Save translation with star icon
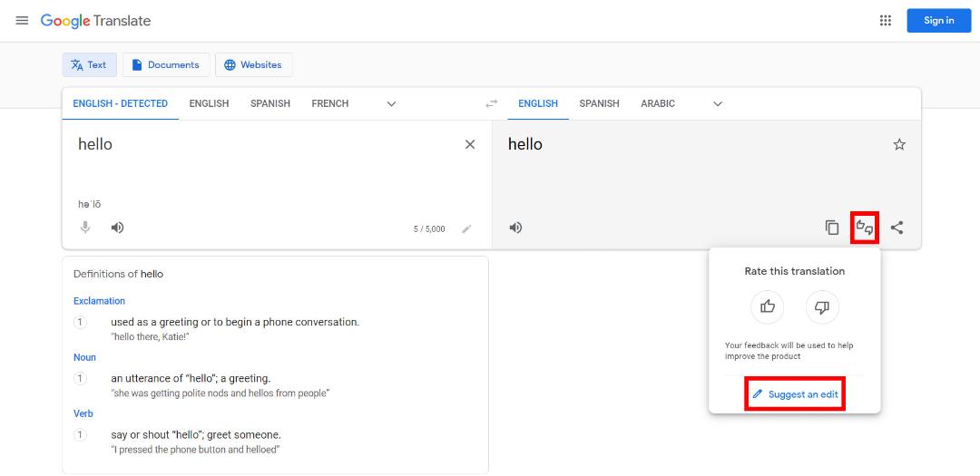Screen dimensions: 980x476 click(x=899, y=144)
